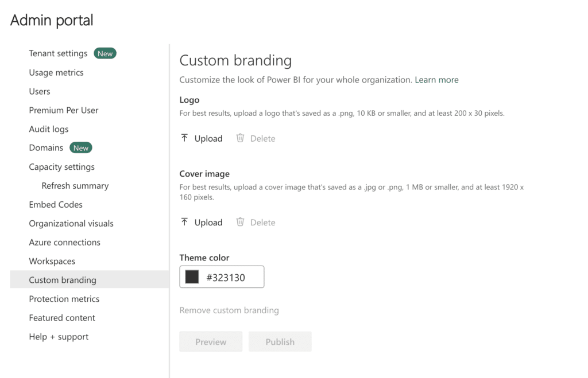Click the Admin portal heading

(x=52, y=20)
